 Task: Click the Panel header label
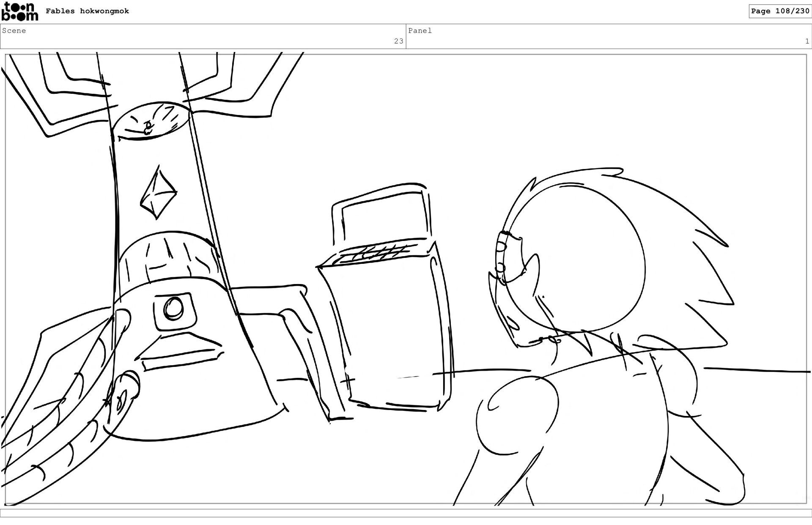[x=420, y=31]
